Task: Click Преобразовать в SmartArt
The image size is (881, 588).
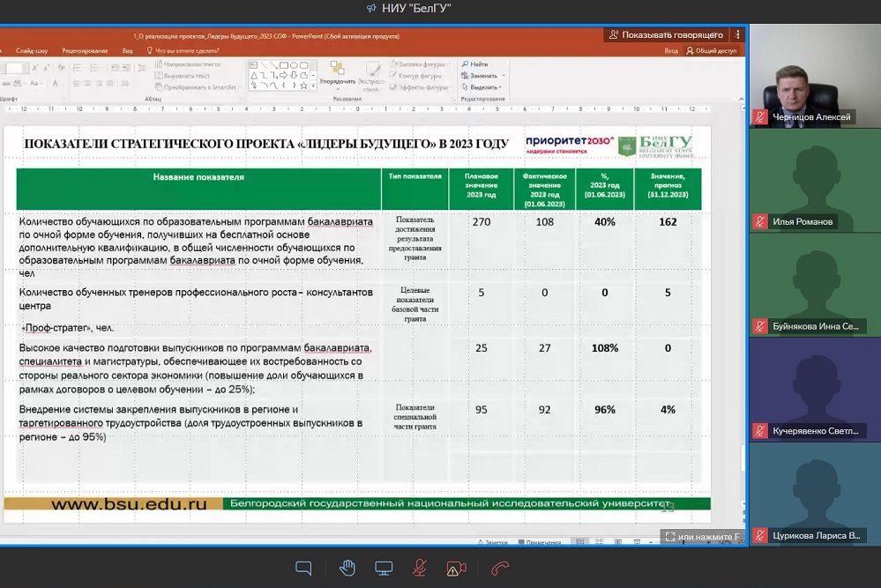Action: click(196, 87)
